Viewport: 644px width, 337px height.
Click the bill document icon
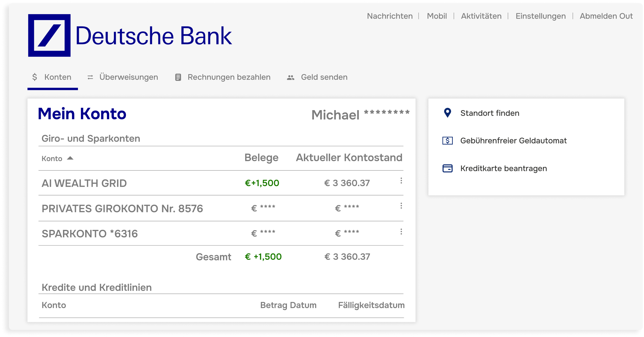(x=178, y=77)
